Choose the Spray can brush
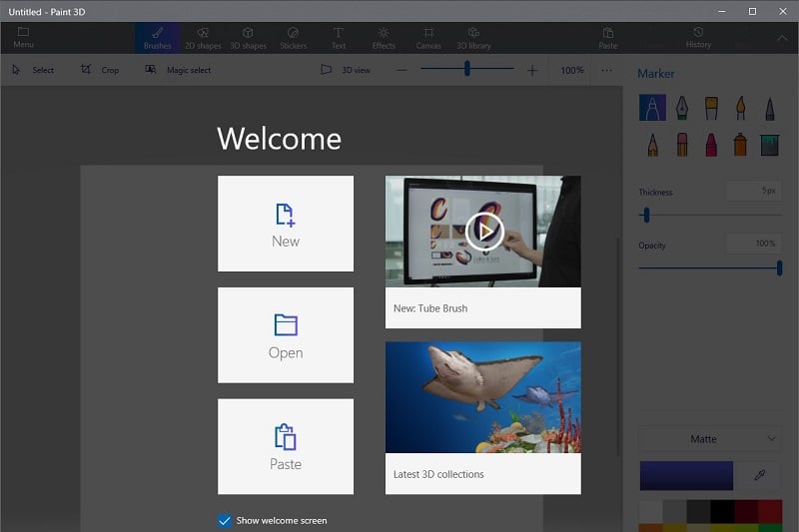 point(740,145)
